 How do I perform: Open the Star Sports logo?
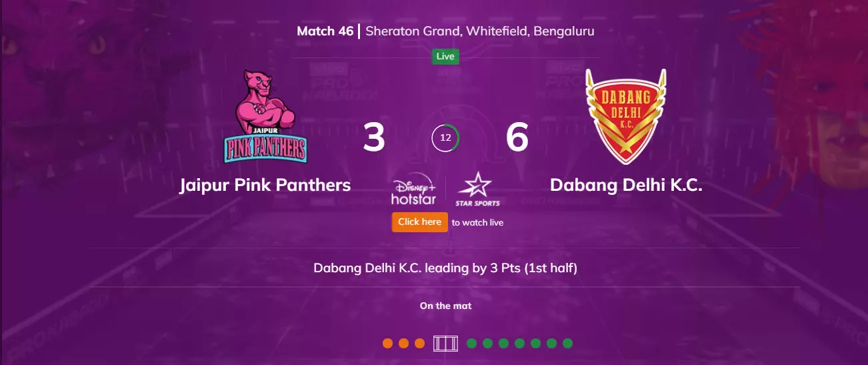[x=477, y=190]
